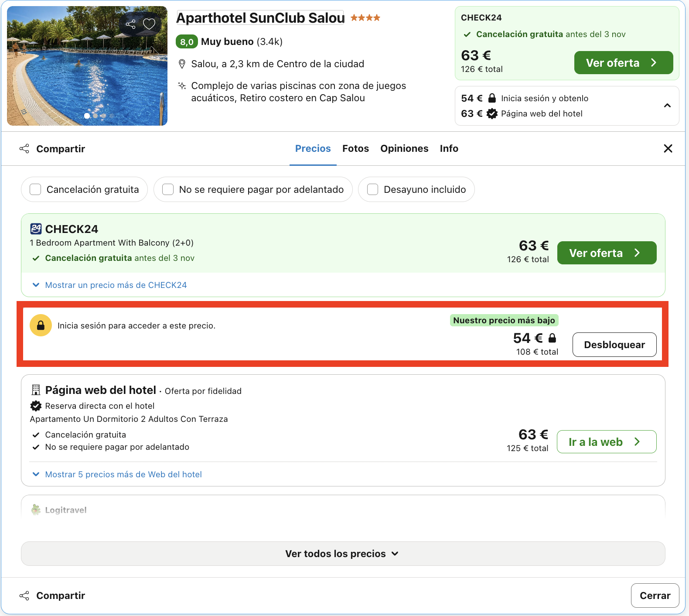Viewport: 689px width, 616px height.
Task: Click the yellow lock icon
Action: (x=41, y=325)
